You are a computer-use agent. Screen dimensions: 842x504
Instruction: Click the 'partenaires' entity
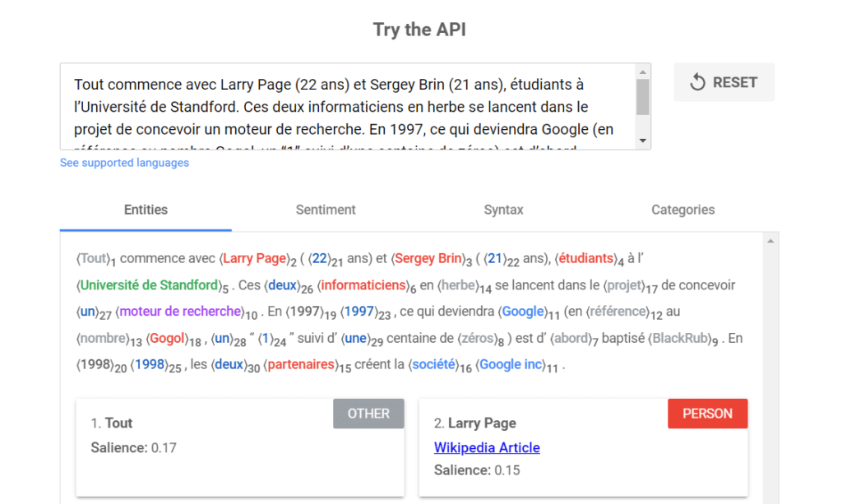coord(301,364)
